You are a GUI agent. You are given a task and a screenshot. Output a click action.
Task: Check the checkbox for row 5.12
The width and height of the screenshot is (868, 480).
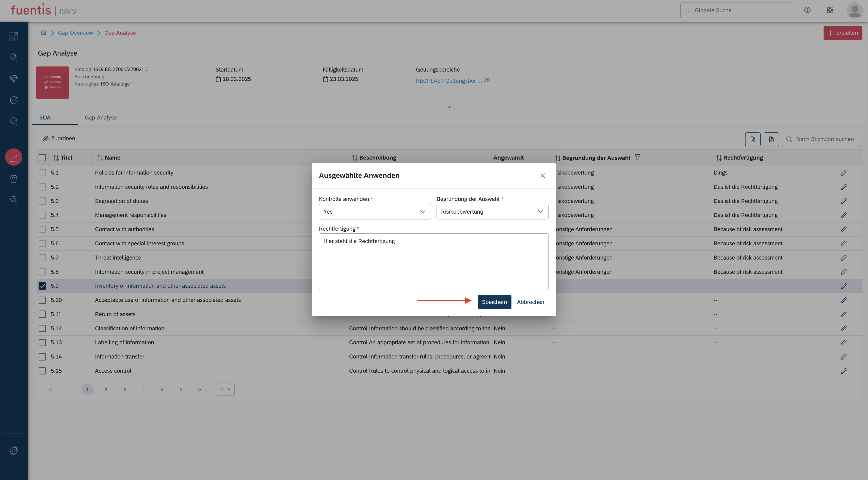42,328
